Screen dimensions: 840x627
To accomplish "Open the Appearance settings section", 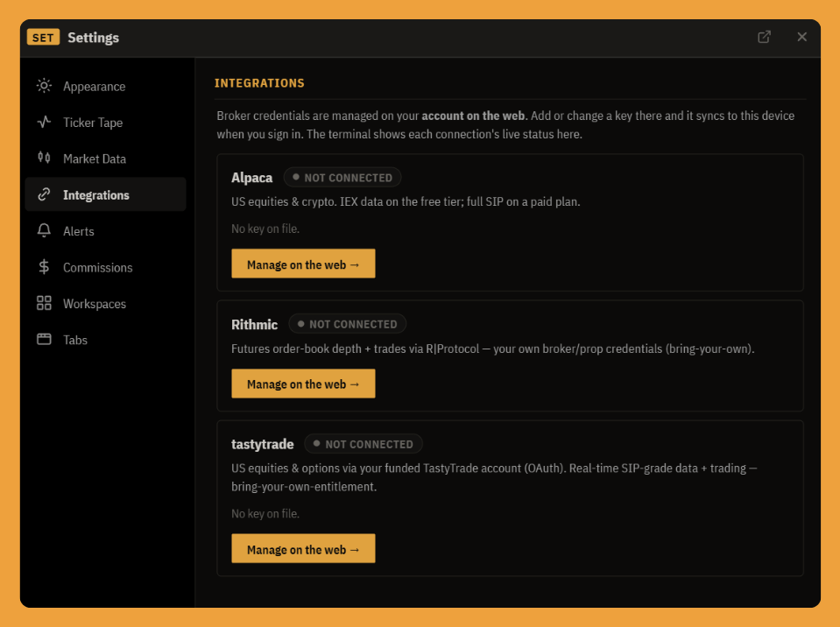I will click(105, 86).
